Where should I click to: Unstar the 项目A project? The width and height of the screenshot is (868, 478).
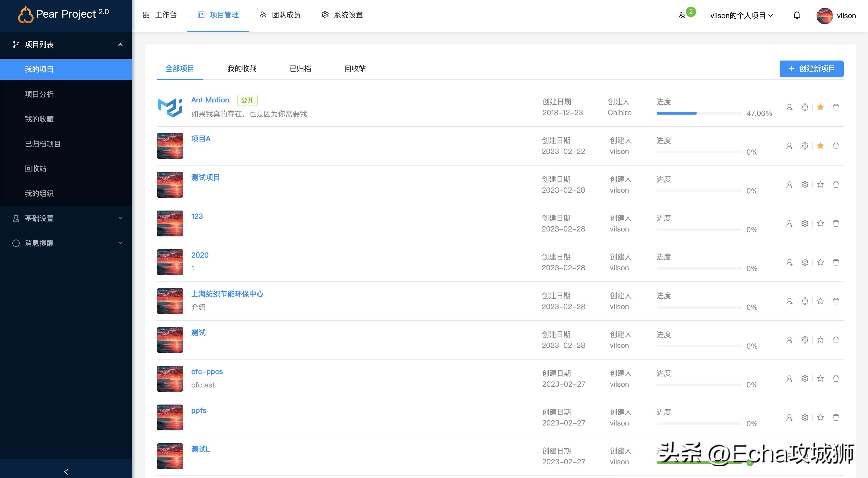click(x=820, y=146)
